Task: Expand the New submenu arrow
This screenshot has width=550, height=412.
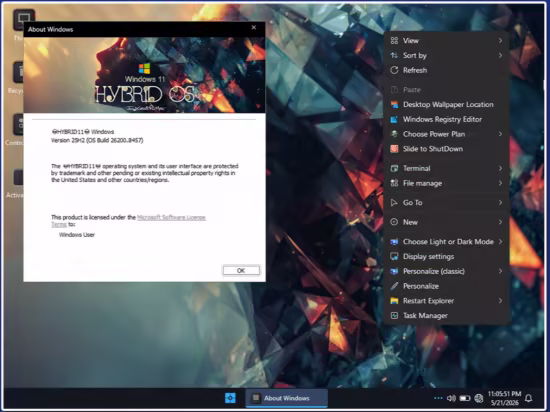Action: [x=500, y=222]
